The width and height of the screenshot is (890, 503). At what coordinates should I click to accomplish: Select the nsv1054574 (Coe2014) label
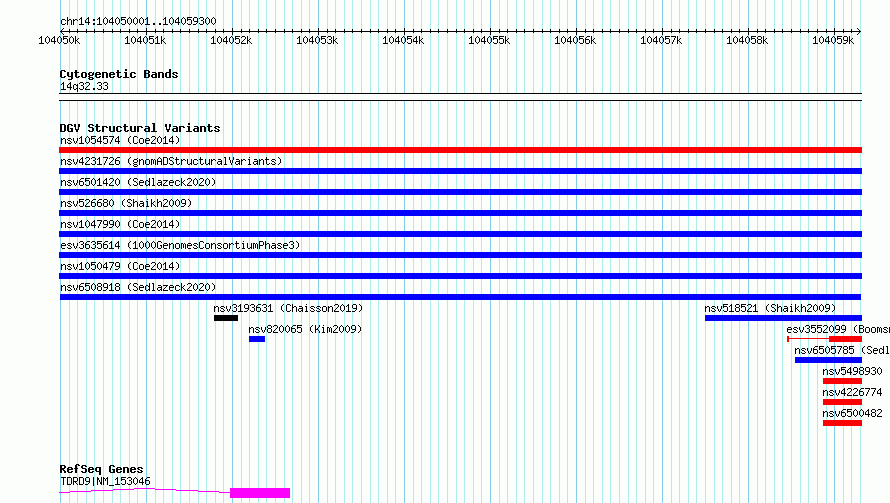(120, 140)
